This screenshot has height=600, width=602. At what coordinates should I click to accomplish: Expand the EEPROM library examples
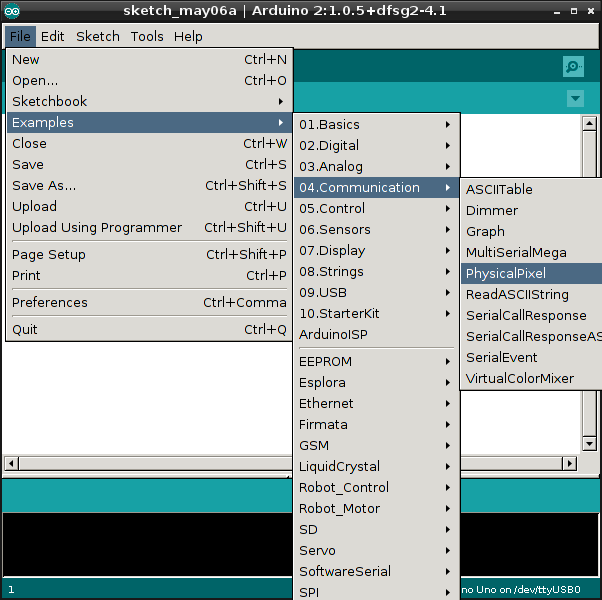pos(376,362)
